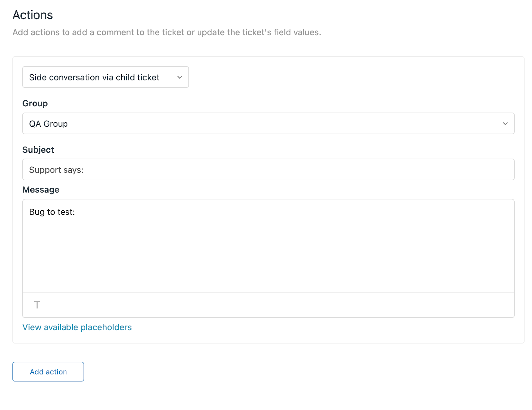Open the Side conversation via child ticket dropdown
This screenshot has width=532, height=410.
pyautogui.click(x=105, y=77)
